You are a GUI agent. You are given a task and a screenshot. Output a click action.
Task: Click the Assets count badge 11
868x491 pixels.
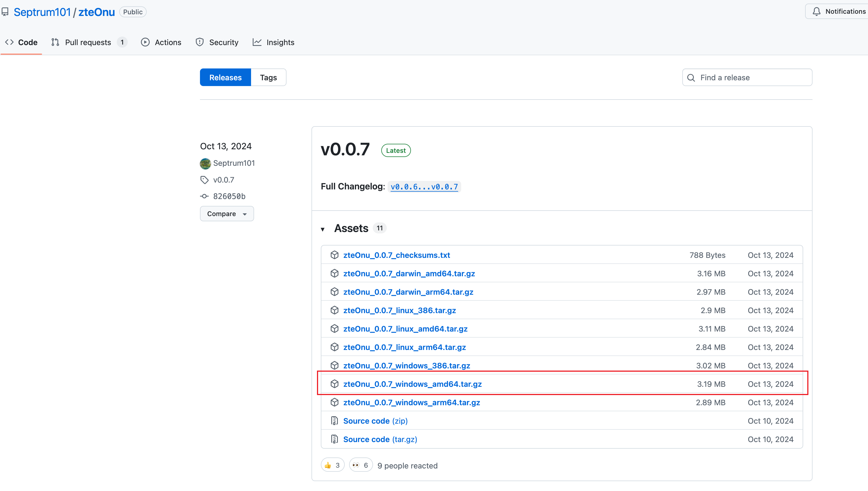(x=380, y=228)
